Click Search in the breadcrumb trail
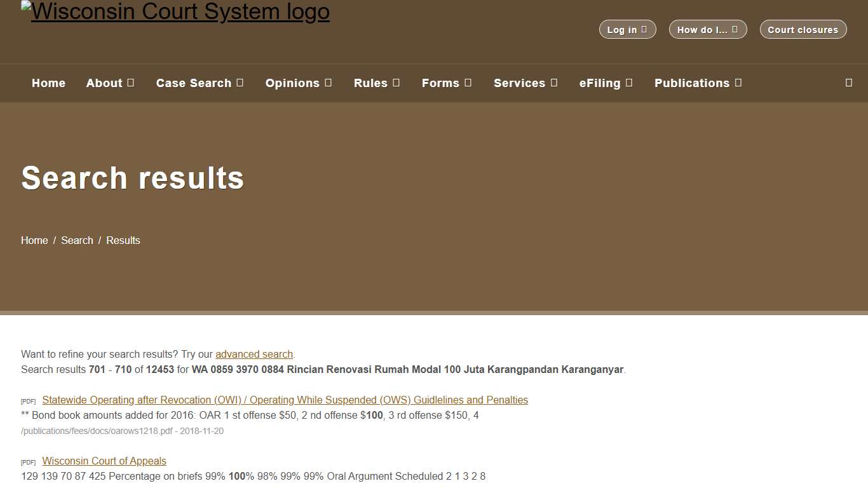Viewport: 868px width, 488px height. coord(76,240)
